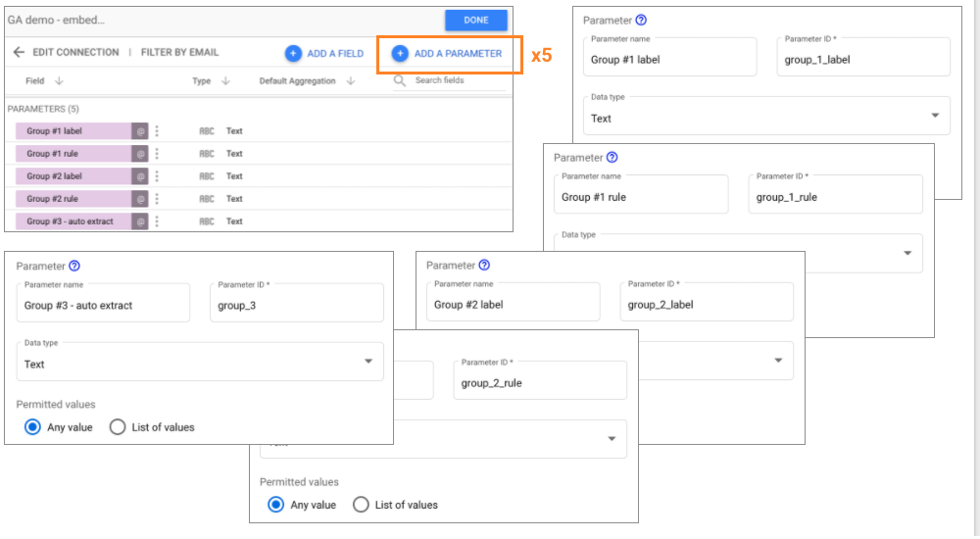Select Any value in the group_3 panel
The width and height of the screenshot is (980, 539).
(x=32, y=427)
